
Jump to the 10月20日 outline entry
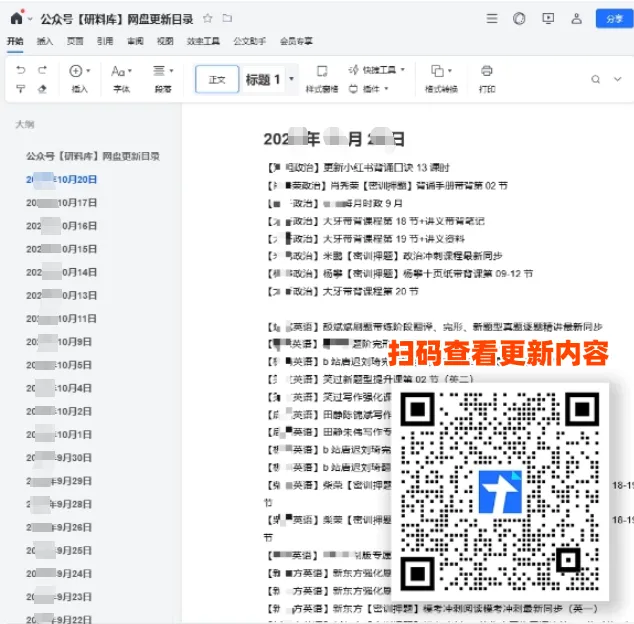tap(61, 180)
